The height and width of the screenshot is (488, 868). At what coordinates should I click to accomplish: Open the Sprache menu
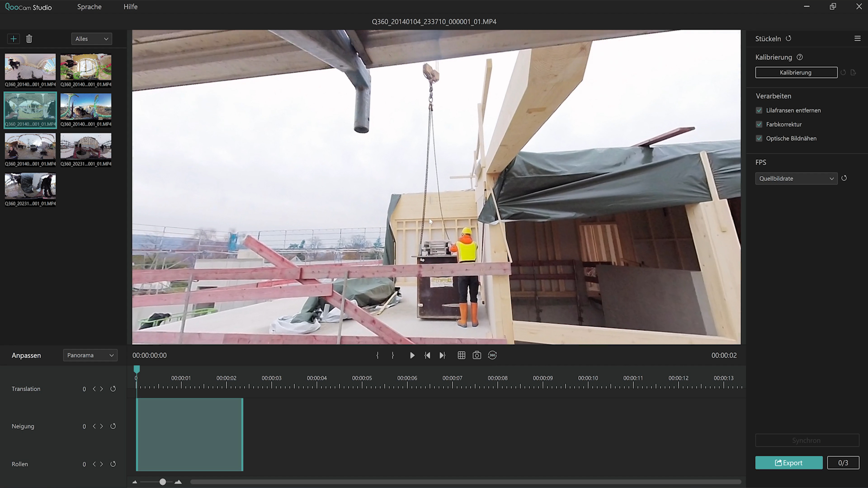tap(89, 7)
